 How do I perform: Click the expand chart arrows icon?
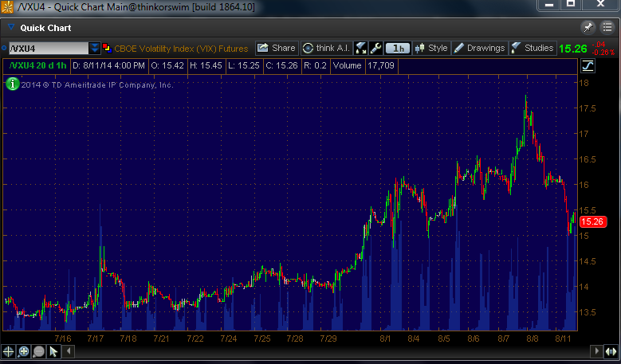(360, 48)
